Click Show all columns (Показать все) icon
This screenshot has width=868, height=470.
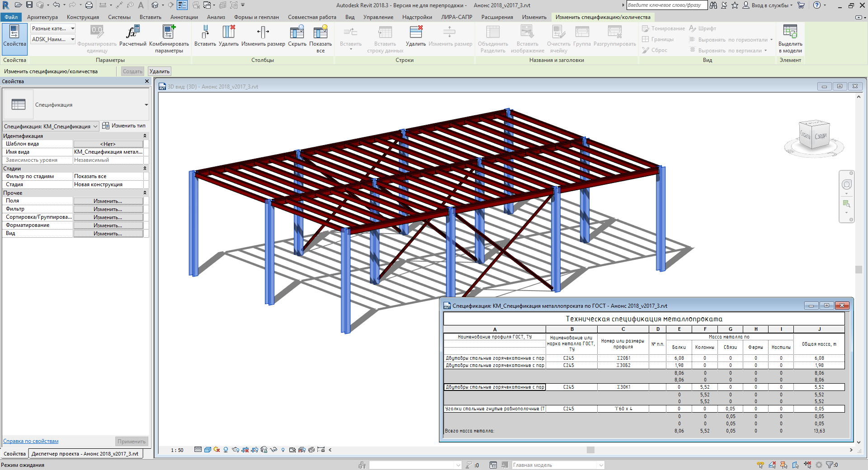coord(320,33)
